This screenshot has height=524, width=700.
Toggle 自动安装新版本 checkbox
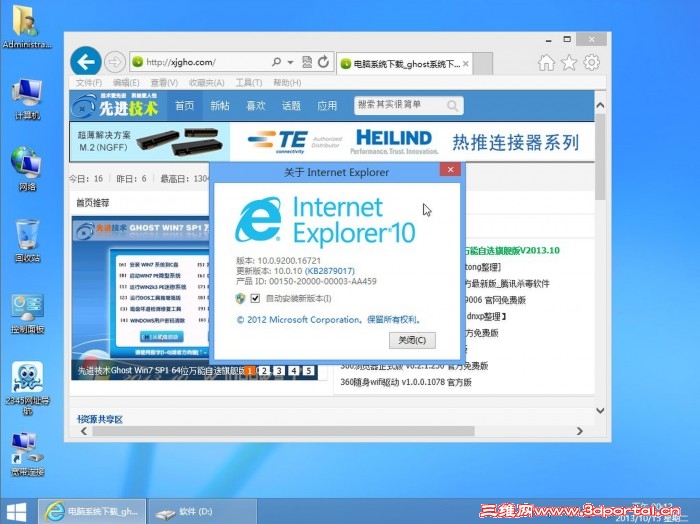pos(255,298)
